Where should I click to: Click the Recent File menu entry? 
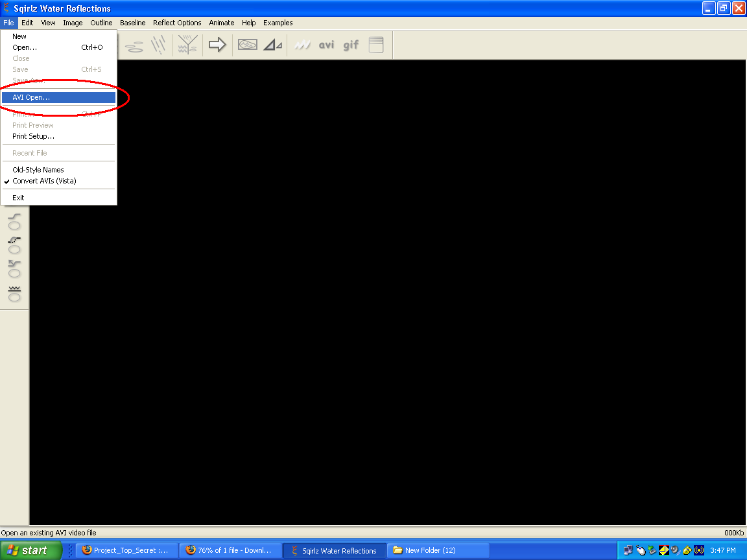(x=58, y=153)
